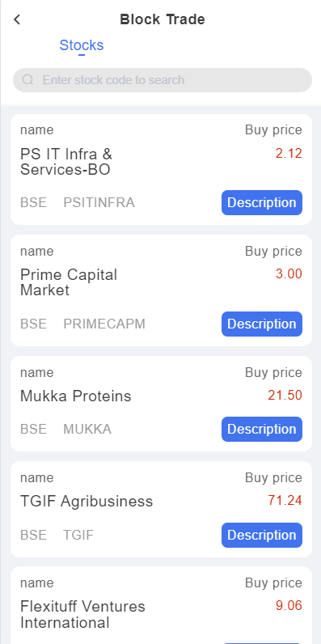Focus the stock code search field
The image size is (321, 644).
point(163,80)
